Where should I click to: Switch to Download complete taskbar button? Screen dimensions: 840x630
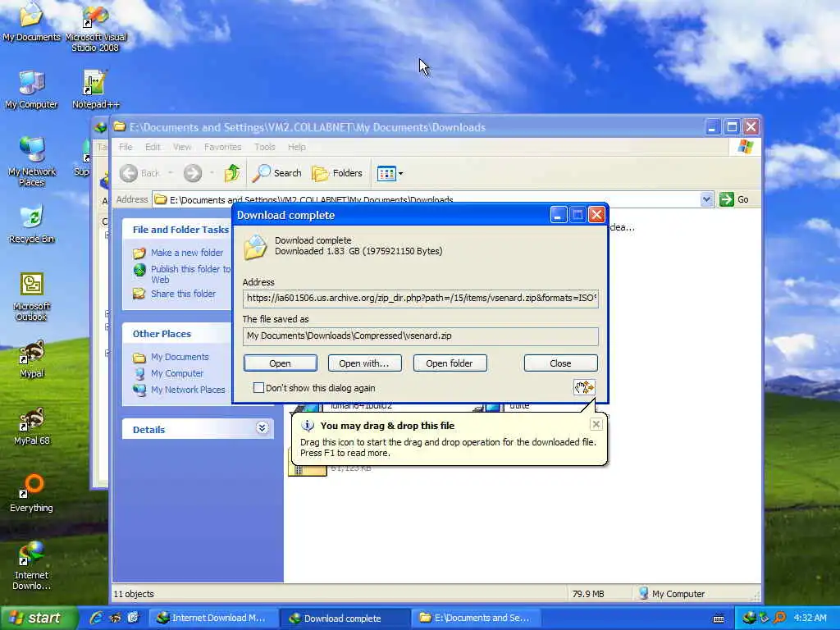click(x=345, y=618)
